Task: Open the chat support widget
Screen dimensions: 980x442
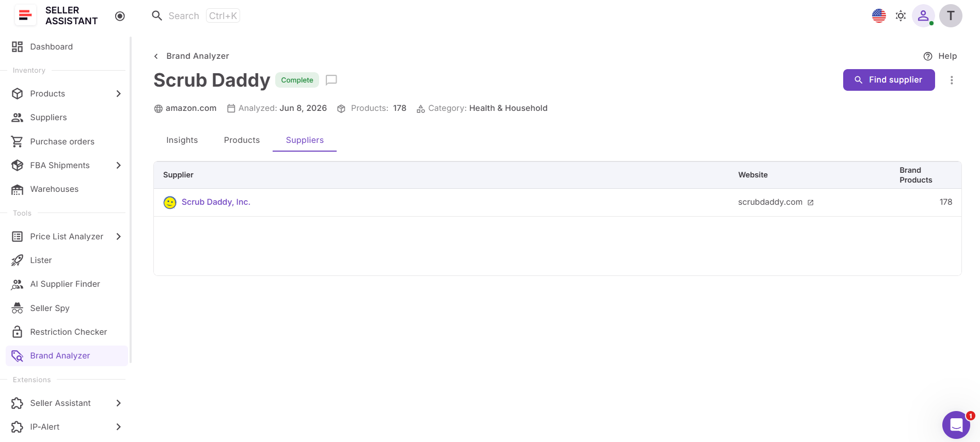Action: coord(956,425)
